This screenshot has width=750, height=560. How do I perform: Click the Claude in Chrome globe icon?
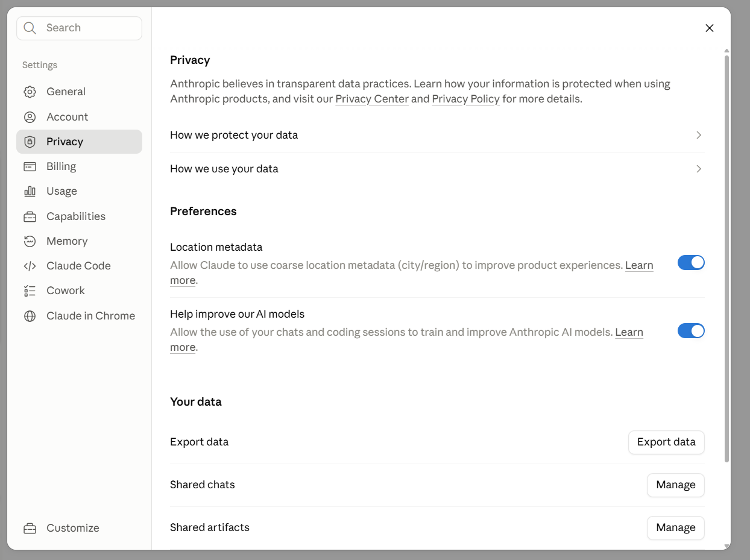[30, 316]
